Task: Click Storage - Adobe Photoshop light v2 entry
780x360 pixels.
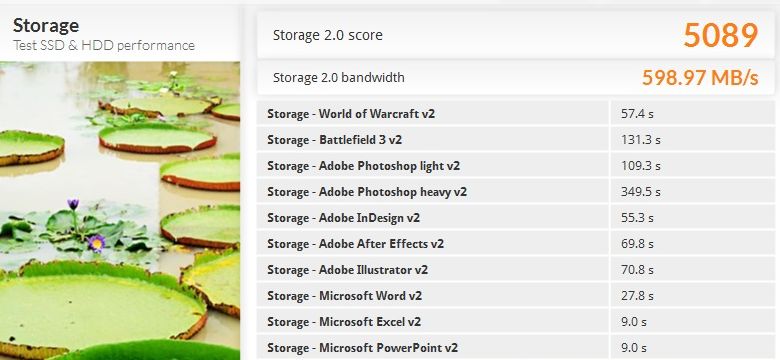Action: click(x=516, y=166)
